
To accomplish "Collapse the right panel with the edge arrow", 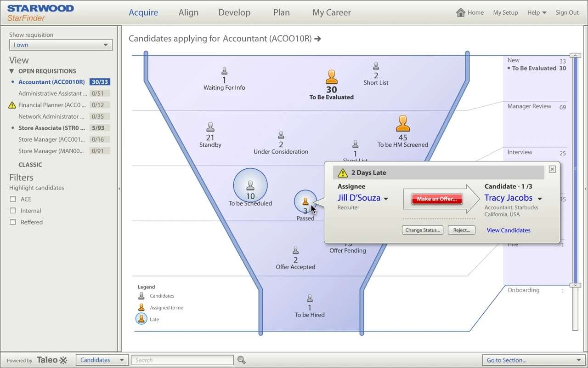I will pos(586,189).
